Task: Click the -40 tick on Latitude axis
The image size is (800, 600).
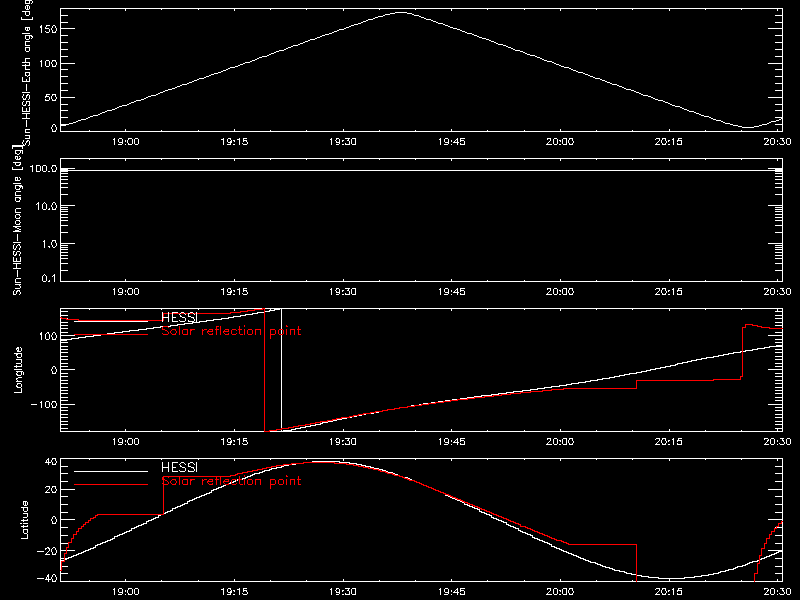Action: [47, 579]
